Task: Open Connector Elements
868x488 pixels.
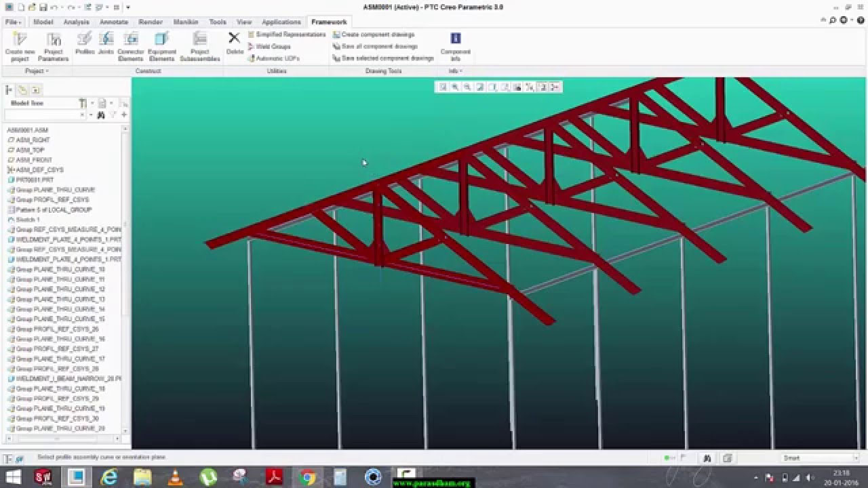Action: [131, 47]
